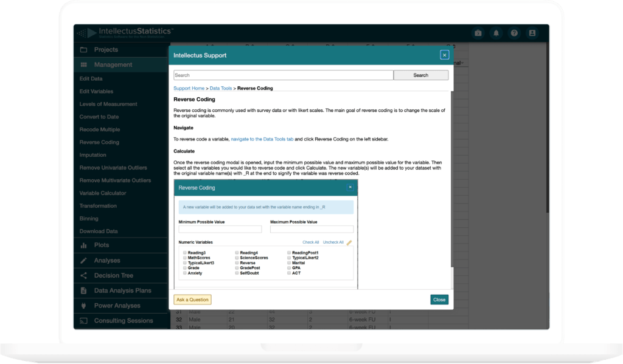Click the Maximum Possible Value field

click(312, 229)
